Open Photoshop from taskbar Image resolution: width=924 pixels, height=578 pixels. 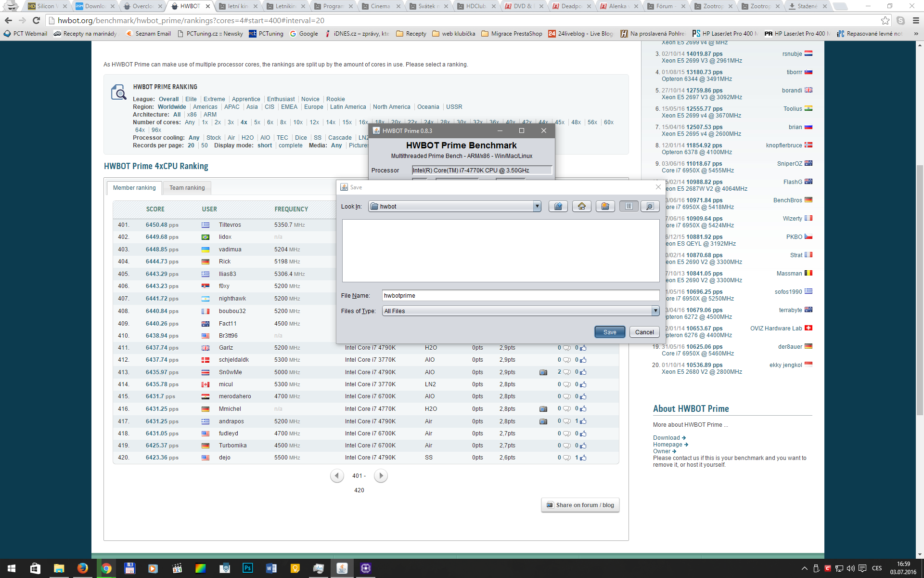point(248,568)
